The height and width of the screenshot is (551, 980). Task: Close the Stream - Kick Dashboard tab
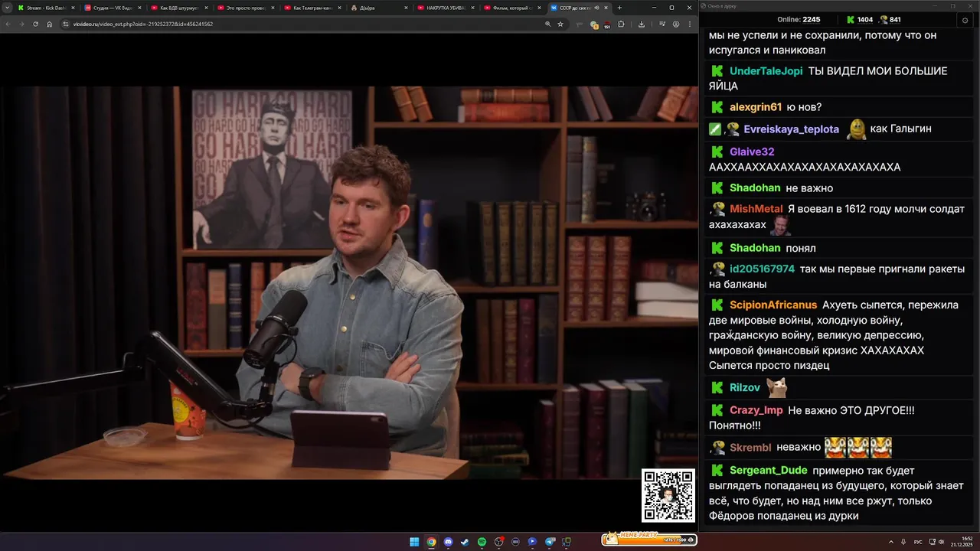click(x=73, y=8)
